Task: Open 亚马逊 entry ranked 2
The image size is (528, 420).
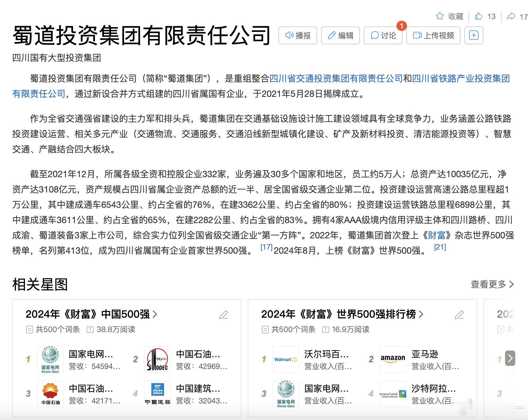Action: tap(425, 354)
